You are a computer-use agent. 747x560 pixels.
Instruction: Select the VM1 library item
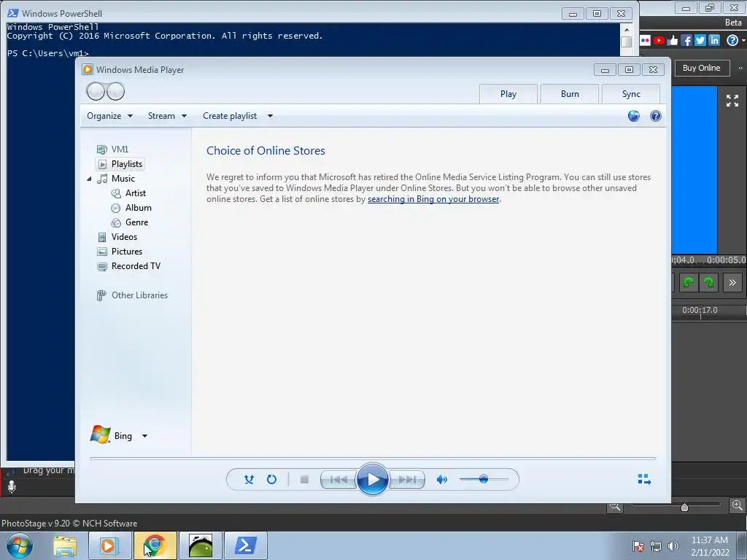113,149
